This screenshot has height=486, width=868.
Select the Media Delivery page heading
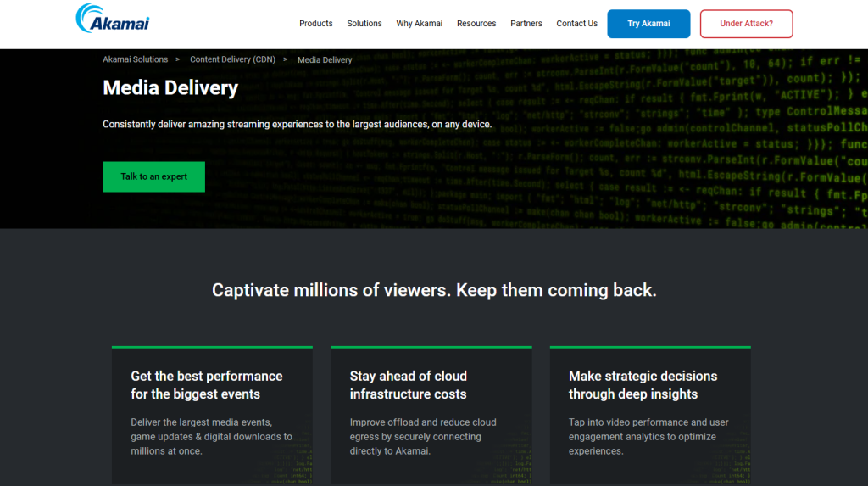pos(170,87)
